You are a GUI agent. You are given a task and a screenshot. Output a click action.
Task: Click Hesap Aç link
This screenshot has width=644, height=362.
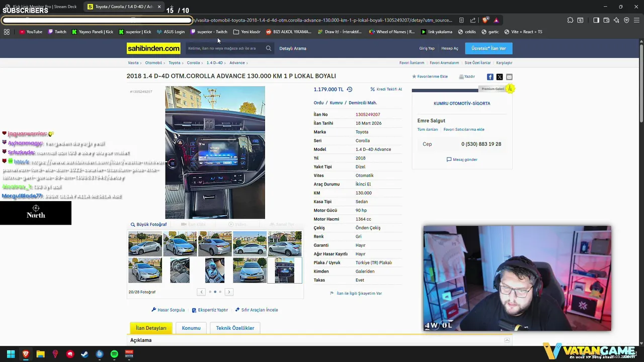450,48
